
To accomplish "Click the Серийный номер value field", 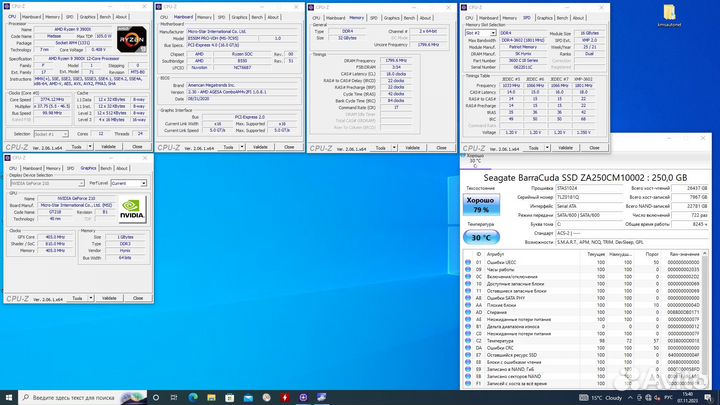I will click(x=588, y=197).
